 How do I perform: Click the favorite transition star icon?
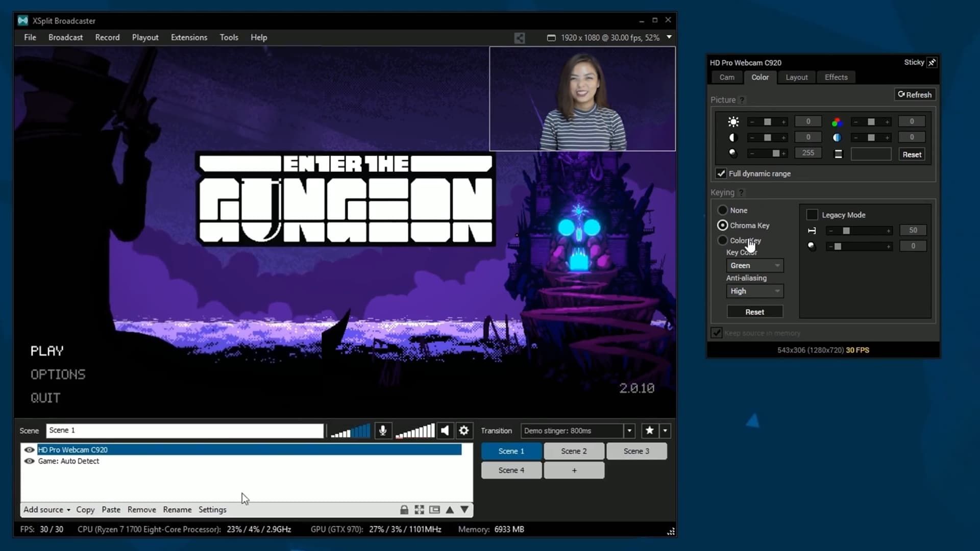649,431
